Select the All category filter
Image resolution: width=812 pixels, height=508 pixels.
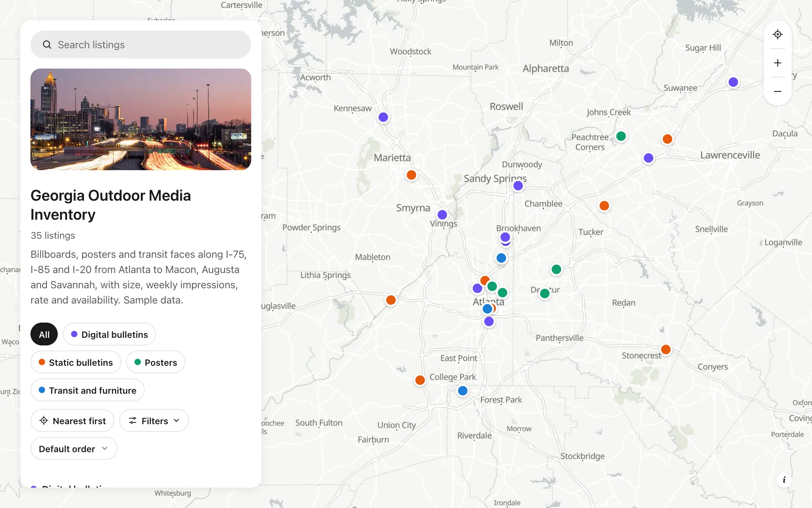click(x=44, y=334)
